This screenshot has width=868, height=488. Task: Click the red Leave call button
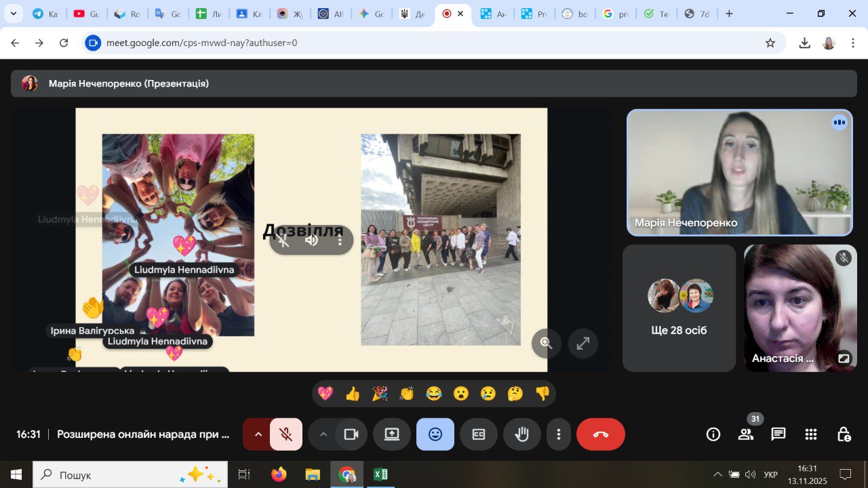tap(600, 434)
